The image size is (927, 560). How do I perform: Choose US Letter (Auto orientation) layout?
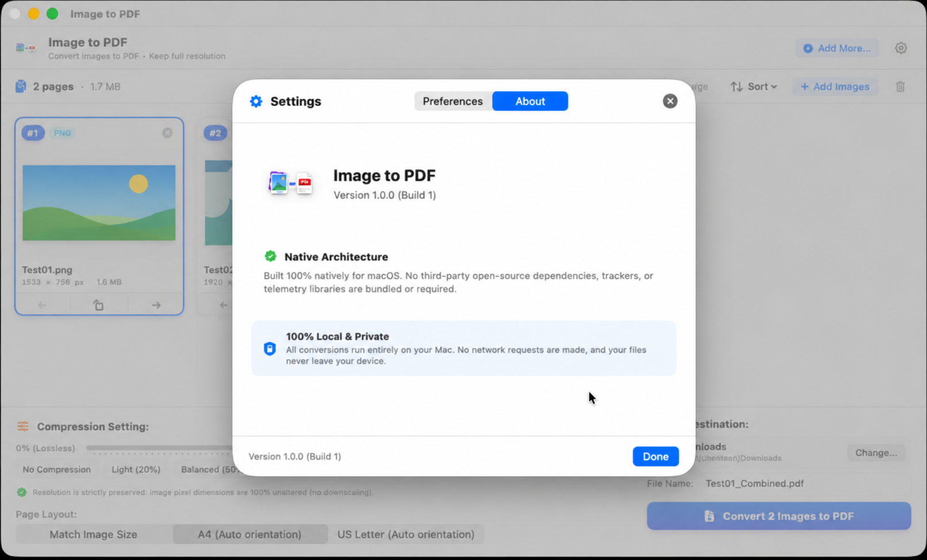click(x=405, y=534)
